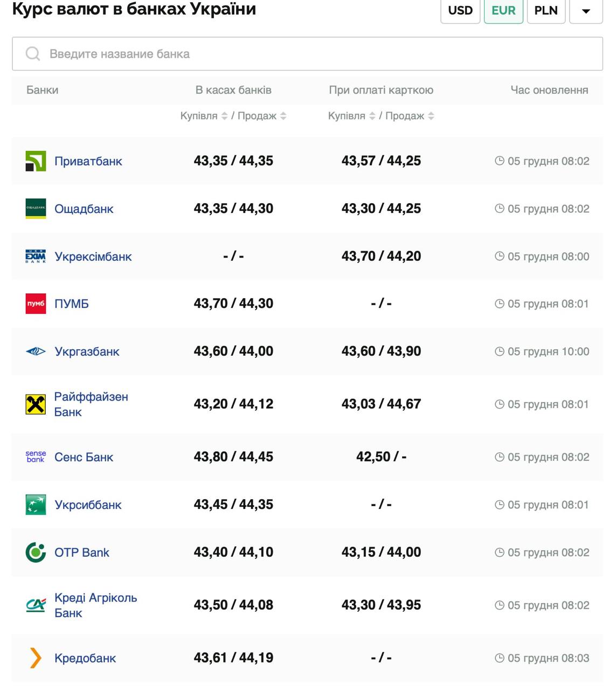The height and width of the screenshot is (690, 616).
Task: Click the Ukreximbank EXIM logo
Action: [36, 257]
